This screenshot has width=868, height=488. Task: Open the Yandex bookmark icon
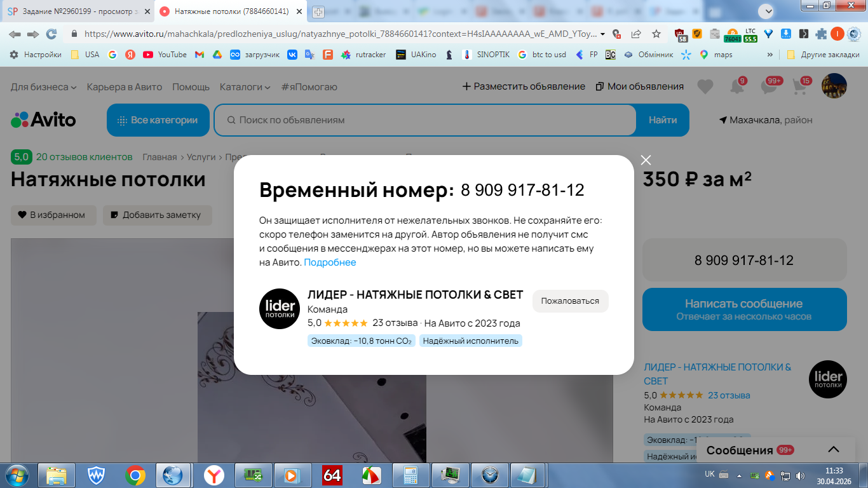tap(130, 55)
